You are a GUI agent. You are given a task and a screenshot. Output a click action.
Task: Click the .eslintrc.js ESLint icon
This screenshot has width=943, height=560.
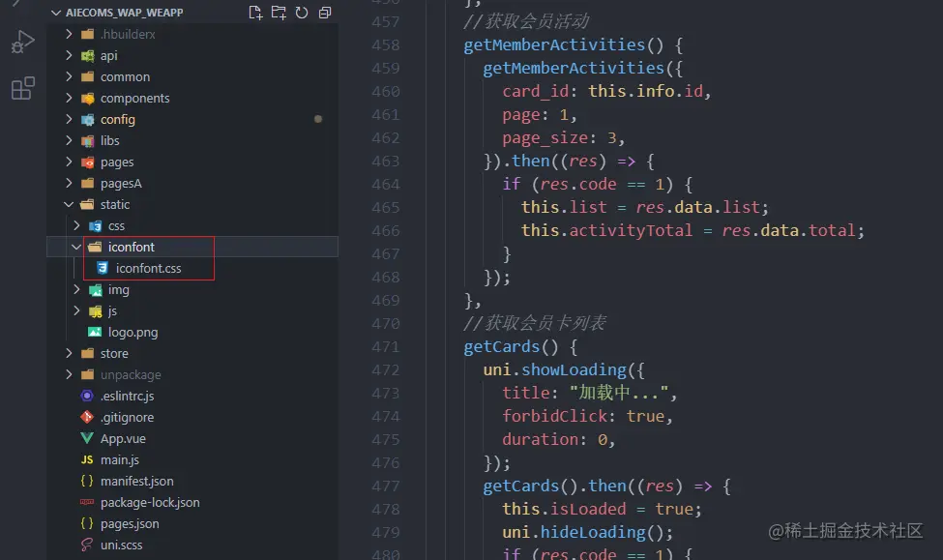pyautogui.click(x=87, y=396)
